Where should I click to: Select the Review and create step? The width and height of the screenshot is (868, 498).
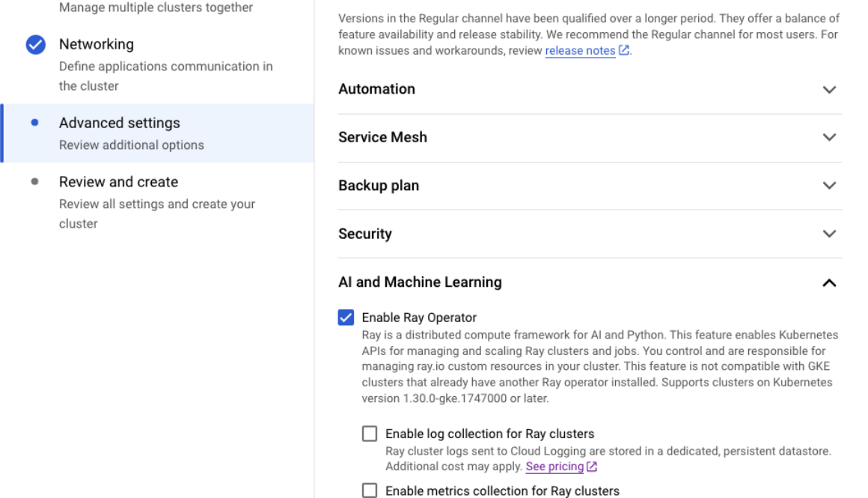pos(120,182)
